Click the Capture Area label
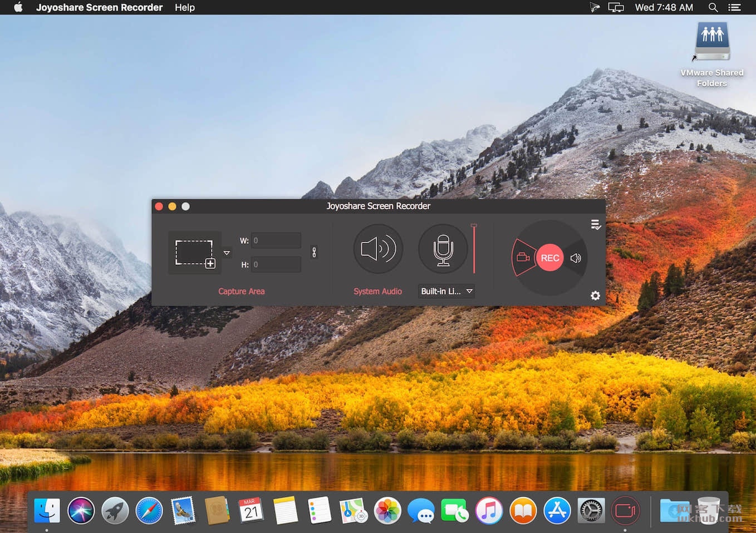Screen dimensions: 756x533 pyautogui.click(x=241, y=291)
